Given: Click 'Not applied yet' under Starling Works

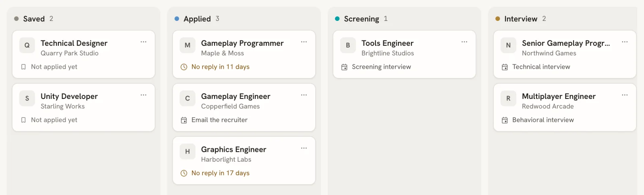Looking at the screenshot, I should [54, 120].
